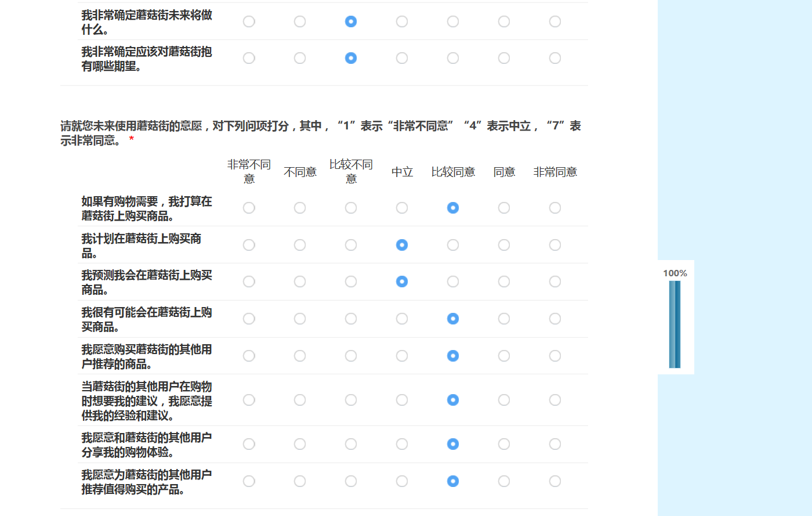Click checked 比较同意 for 我愿意购买蘑菇街的其他用户推荐的商品
The height and width of the screenshot is (516, 812).
[x=453, y=356]
